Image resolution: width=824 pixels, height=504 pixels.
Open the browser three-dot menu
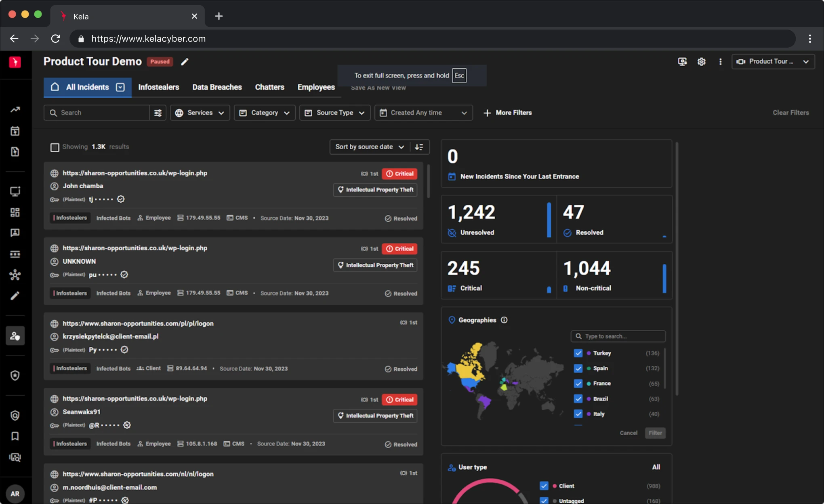[810, 38]
